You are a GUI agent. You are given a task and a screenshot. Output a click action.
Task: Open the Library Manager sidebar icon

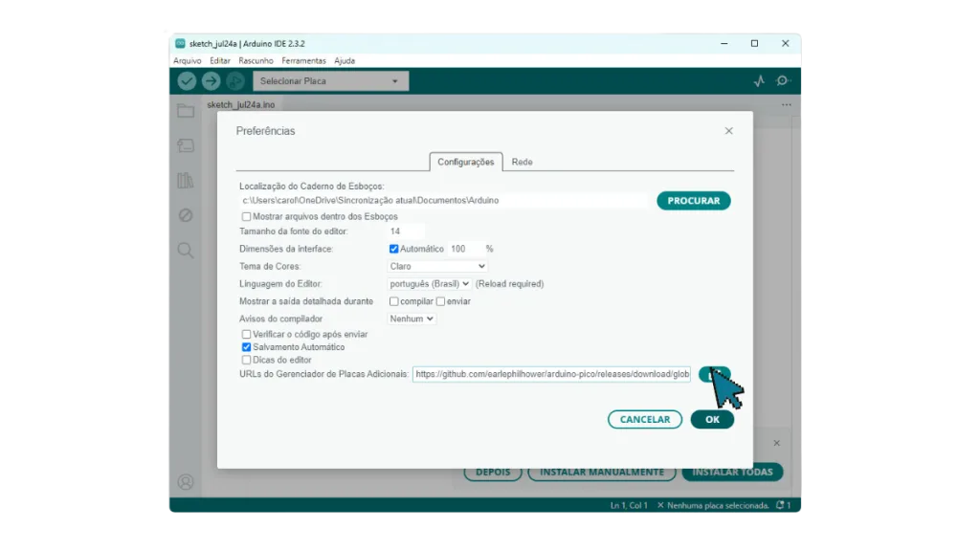[186, 181]
